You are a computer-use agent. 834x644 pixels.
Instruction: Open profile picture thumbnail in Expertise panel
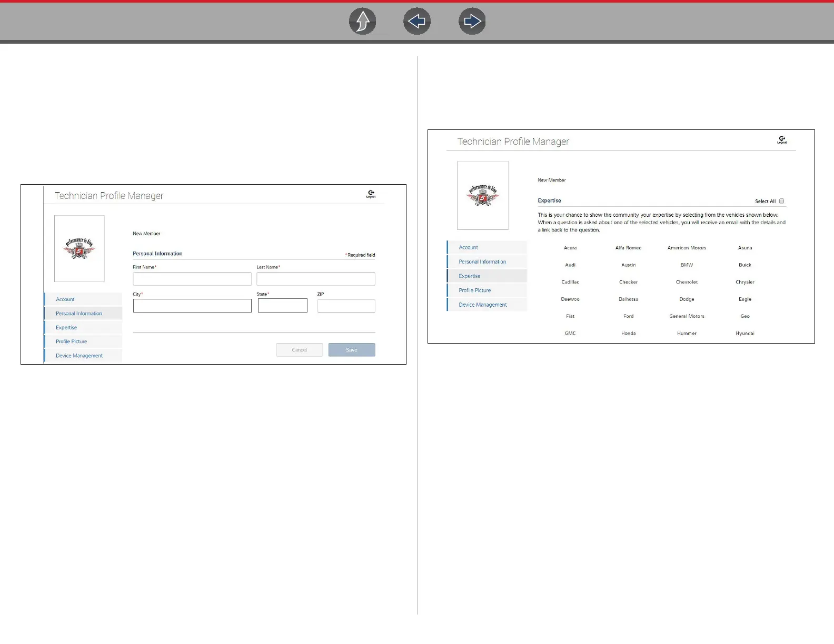(x=483, y=195)
